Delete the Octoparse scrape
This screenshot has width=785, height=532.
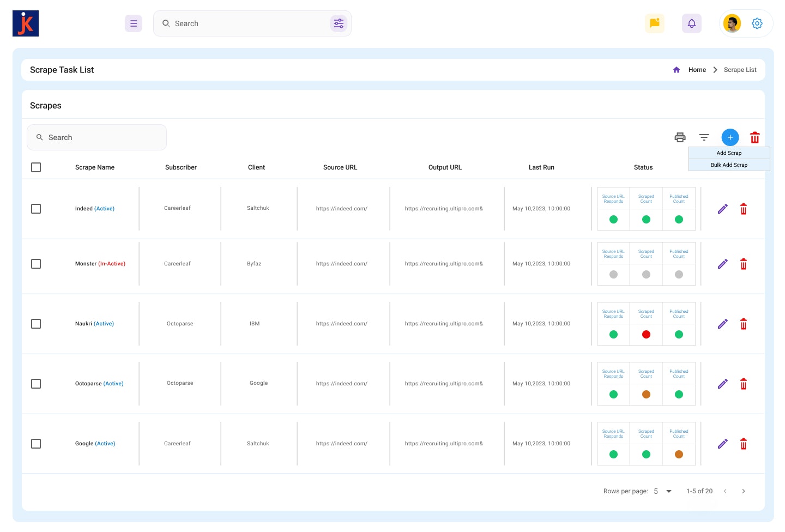tap(744, 384)
